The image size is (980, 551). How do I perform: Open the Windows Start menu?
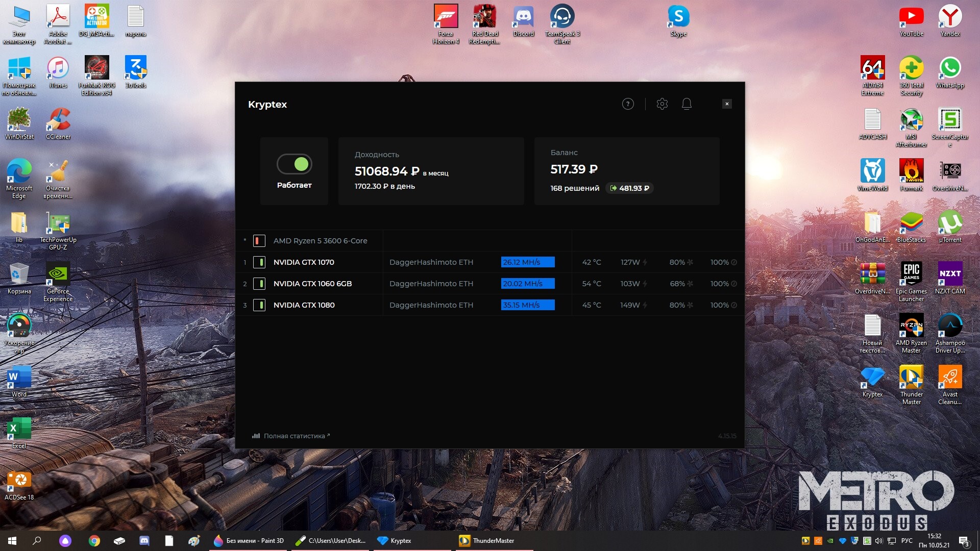point(12,541)
